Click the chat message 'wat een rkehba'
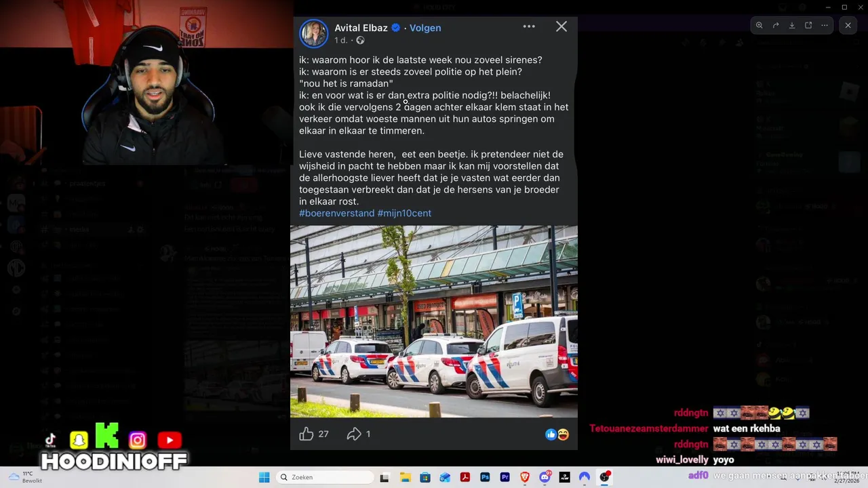Screen dimensions: 868x488 pyautogui.click(x=747, y=428)
